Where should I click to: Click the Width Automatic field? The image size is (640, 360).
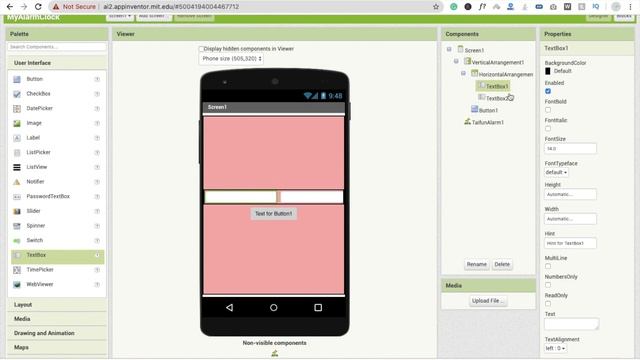(x=570, y=219)
